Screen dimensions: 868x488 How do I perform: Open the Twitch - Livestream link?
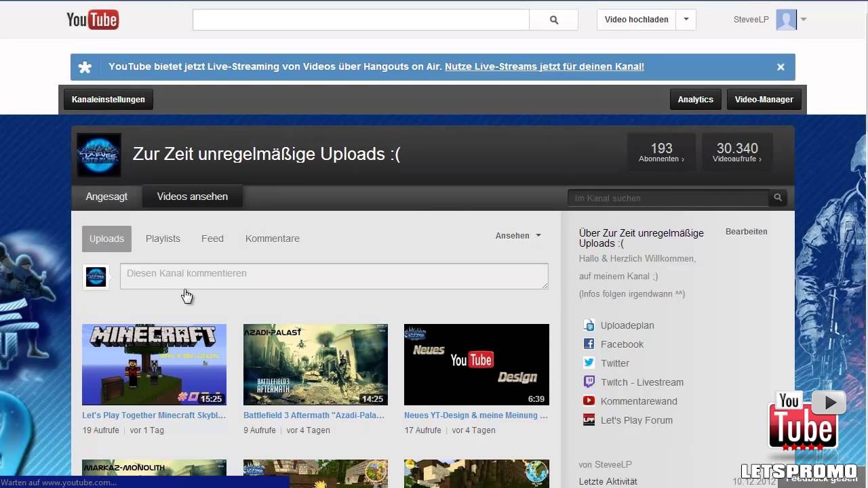[x=642, y=382]
